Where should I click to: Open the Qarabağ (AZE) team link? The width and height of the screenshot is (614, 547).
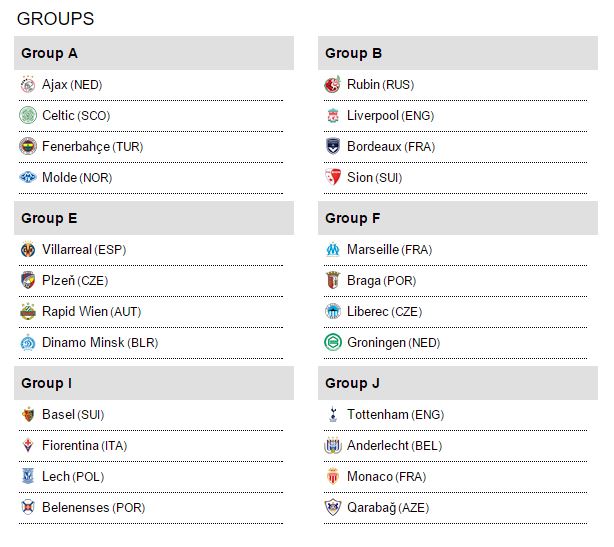click(x=387, y=508)
